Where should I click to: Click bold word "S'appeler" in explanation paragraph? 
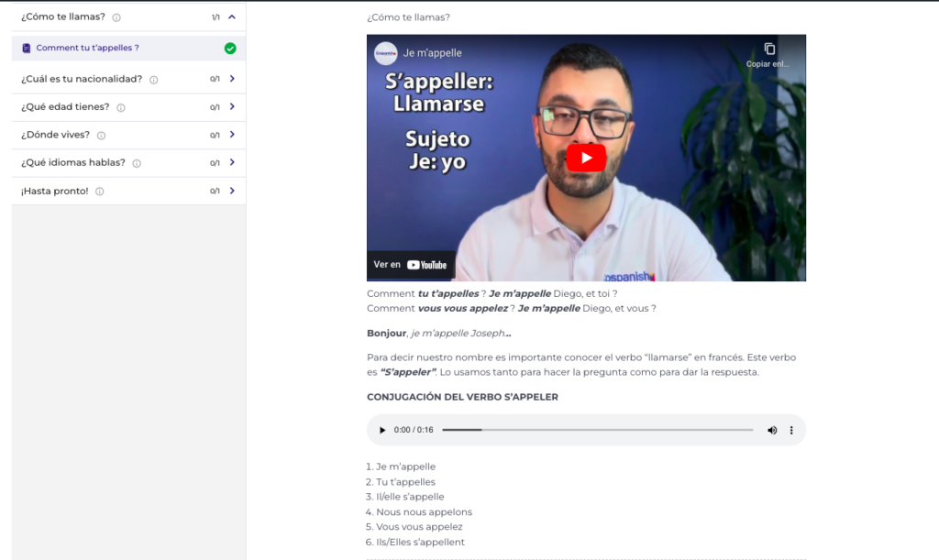pyautogui.click(x=408, y=372)
